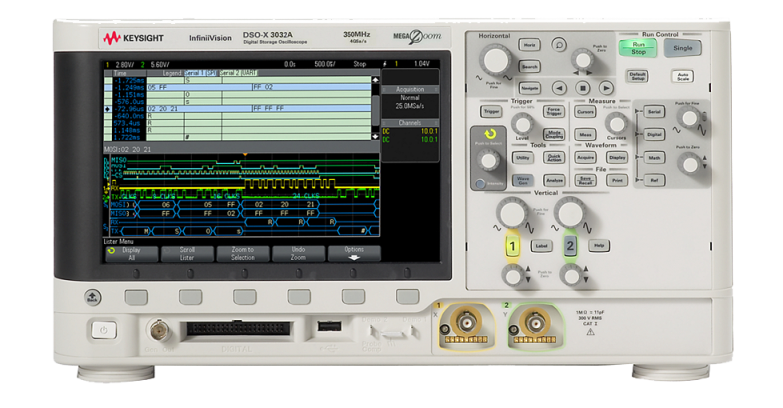Click the Trigger key
This screenshot has width=783, height=408.
click(491, 112)
